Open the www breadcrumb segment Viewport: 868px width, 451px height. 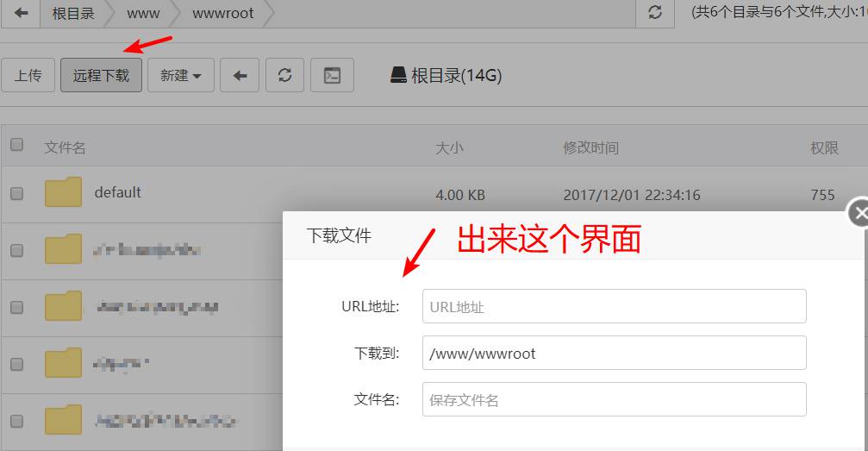click(x=143, y=13)
